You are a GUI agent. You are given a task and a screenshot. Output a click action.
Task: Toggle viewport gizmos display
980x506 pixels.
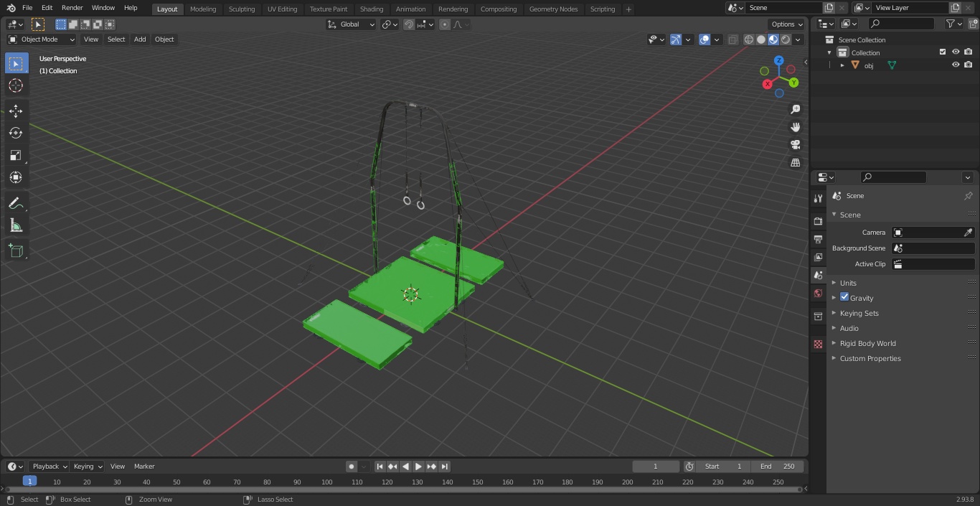[x=676, y=39]
